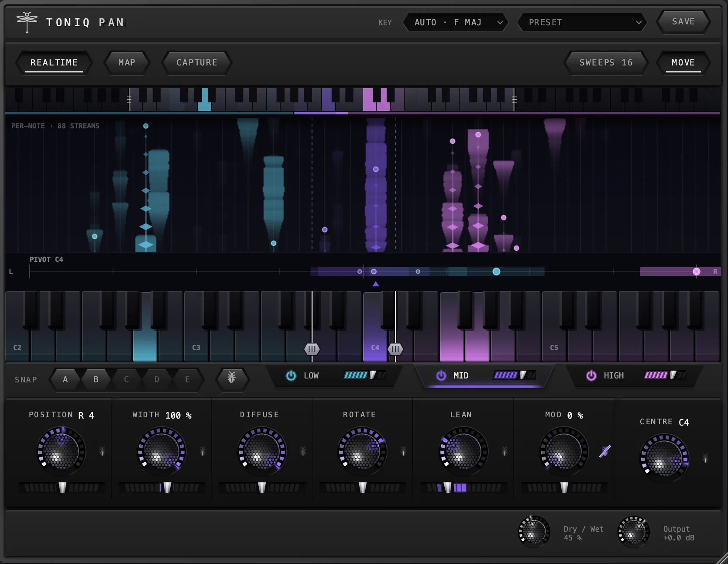This screenshot has height=564, width=728.
Task: Select the MID band tab
Action: pos(484,375)
